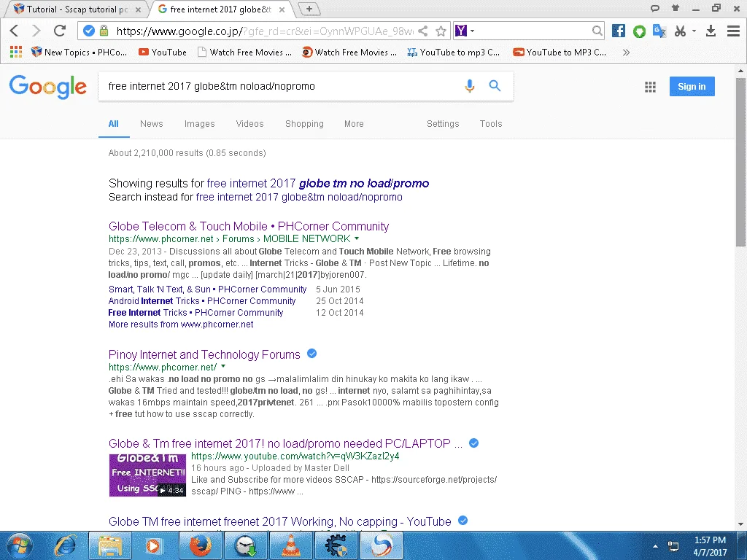This screenshot has height=560, width=747.
Task: Open Pinoy Internet and Technology Forums result
Action: pyautogui.click(x=204, y=355)
